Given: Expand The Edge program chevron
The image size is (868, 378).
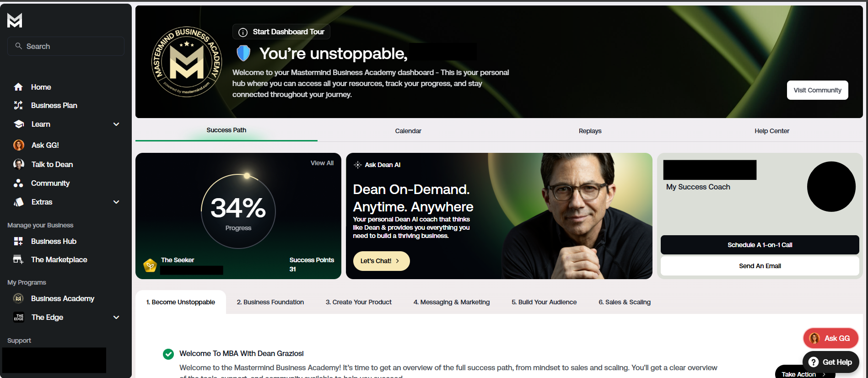Looking at the screenshot, I should tap(116, 317).
